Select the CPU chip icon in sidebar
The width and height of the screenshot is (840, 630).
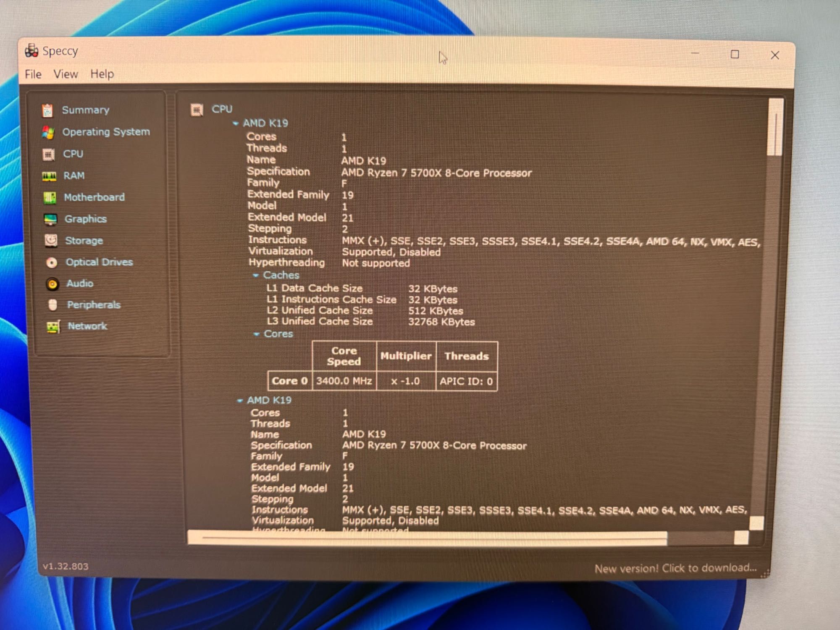49,155
